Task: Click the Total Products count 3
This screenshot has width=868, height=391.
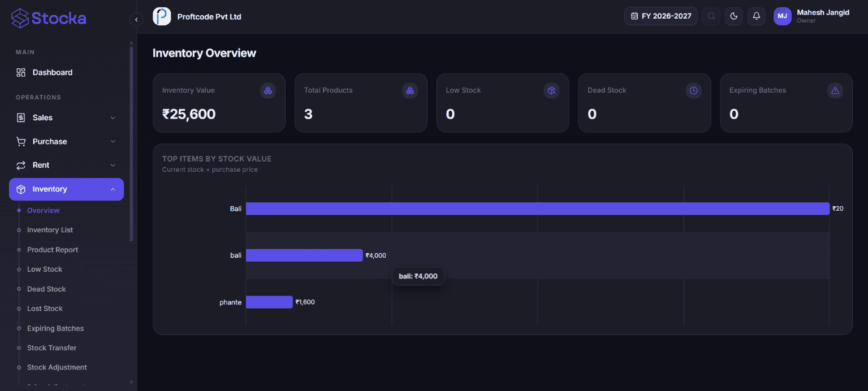Action: point(308,114)
